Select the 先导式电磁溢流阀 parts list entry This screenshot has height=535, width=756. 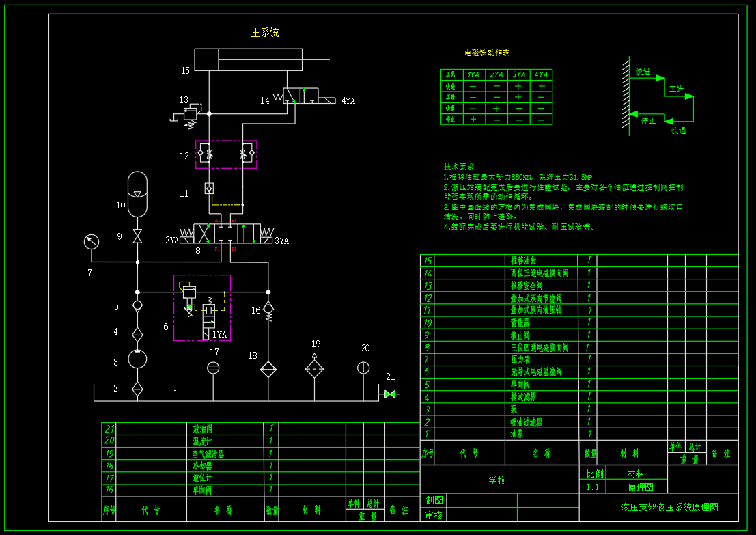coord(536,372)
